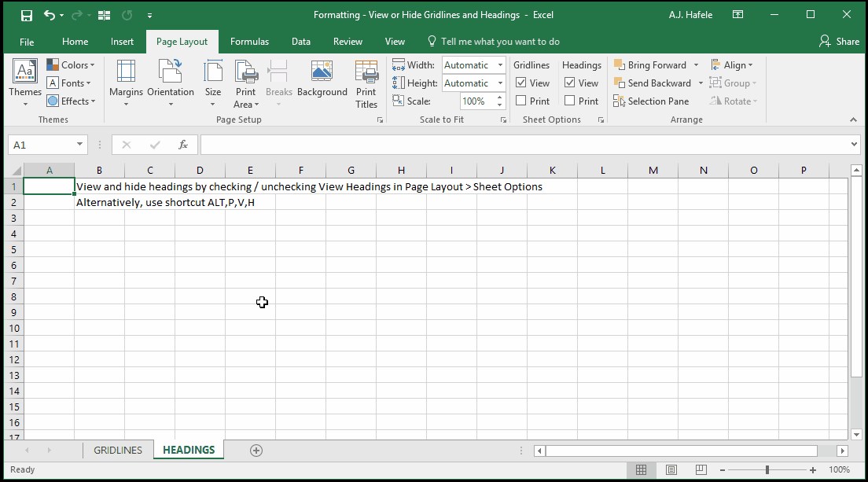The height and width of the screenshot is (482, 868).
Task: Click zoom out minus icon
Action: coord(723,470)
